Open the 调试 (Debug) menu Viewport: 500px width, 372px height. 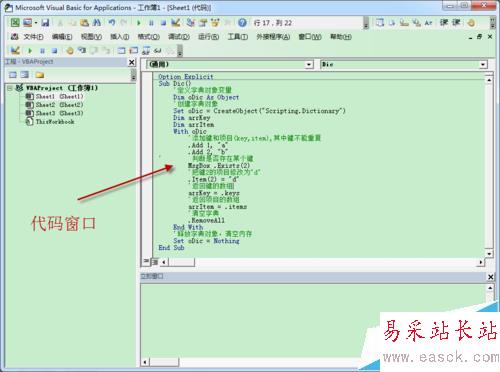pyautogui.click(x=179, y=37)
